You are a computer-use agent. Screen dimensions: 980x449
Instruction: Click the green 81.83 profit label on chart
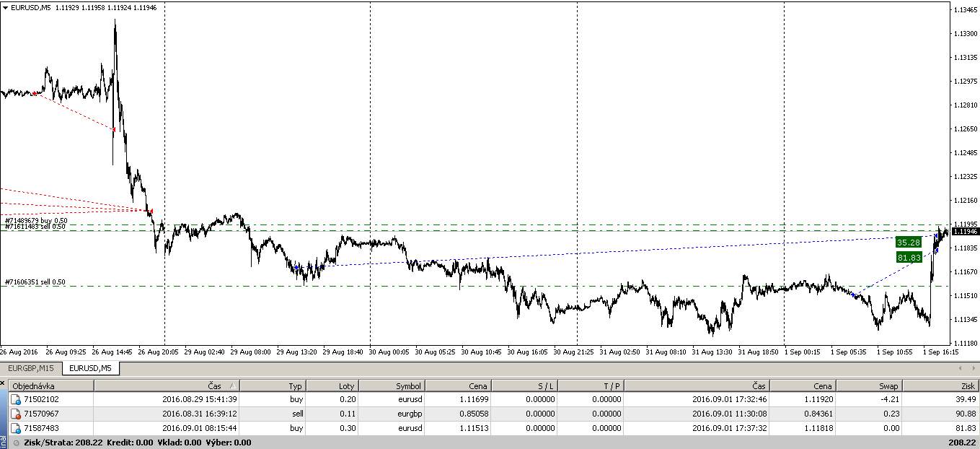909,257
